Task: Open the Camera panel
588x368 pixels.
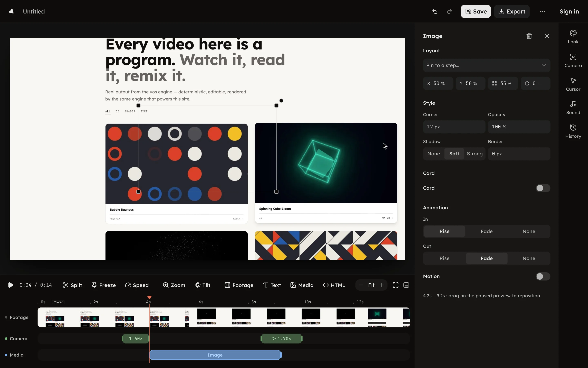Action: [573, 60]
